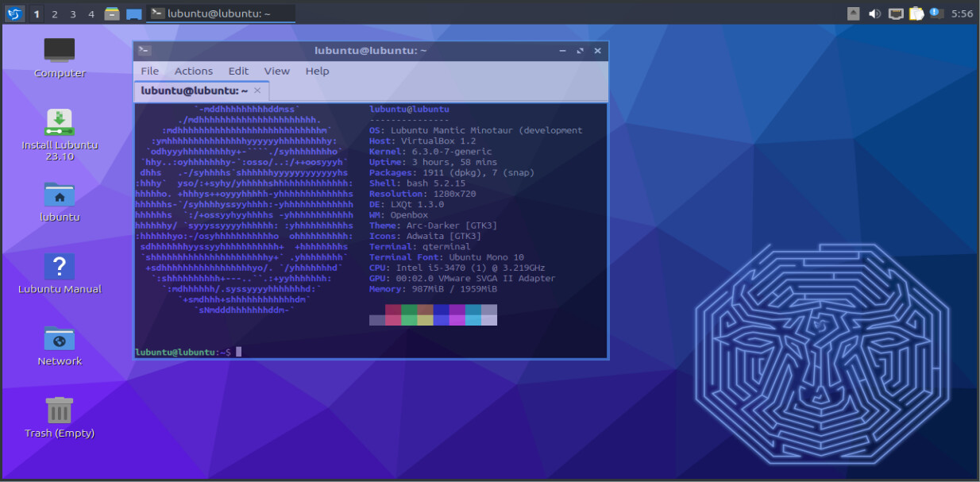Click the "Resolution: 1280x720" line
This screenshot has height=482, width=980.
click(422, 194)
